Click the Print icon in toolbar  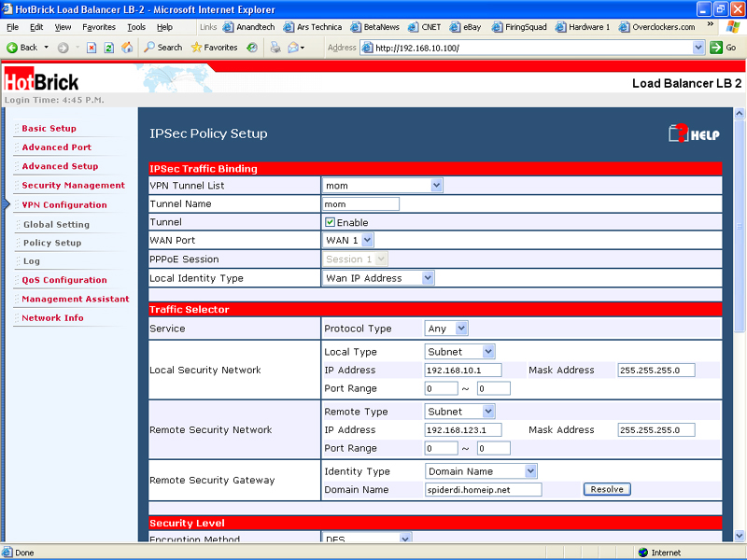[x=275, y=48]
